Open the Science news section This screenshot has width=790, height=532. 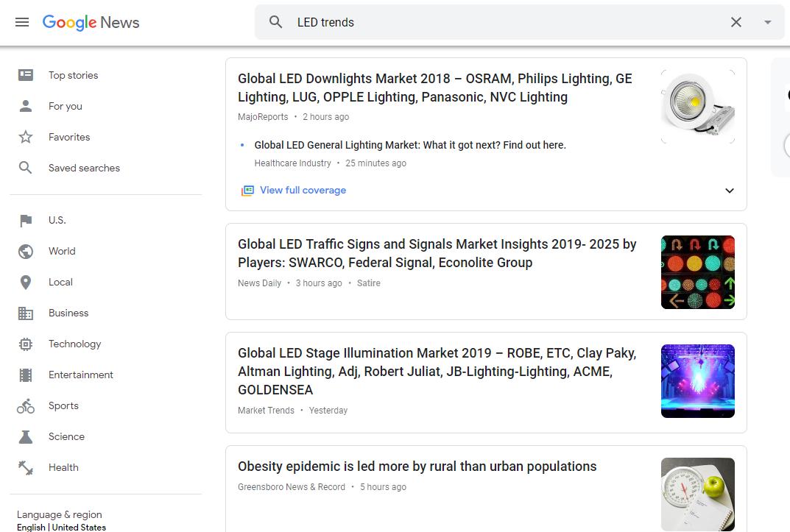tap(66, 437)
